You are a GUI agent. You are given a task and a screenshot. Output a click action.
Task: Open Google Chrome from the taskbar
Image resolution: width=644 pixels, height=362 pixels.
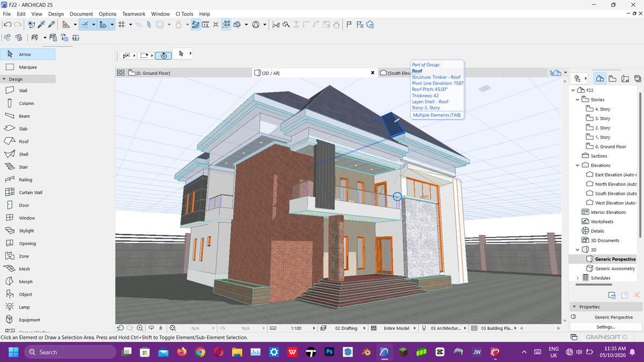(200, 352)
